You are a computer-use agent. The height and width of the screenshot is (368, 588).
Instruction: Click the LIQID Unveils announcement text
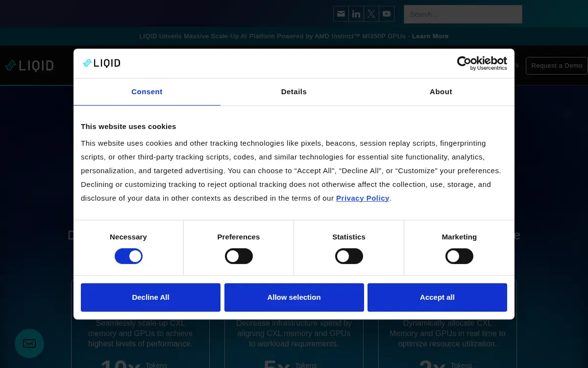(x=274, y=36)
